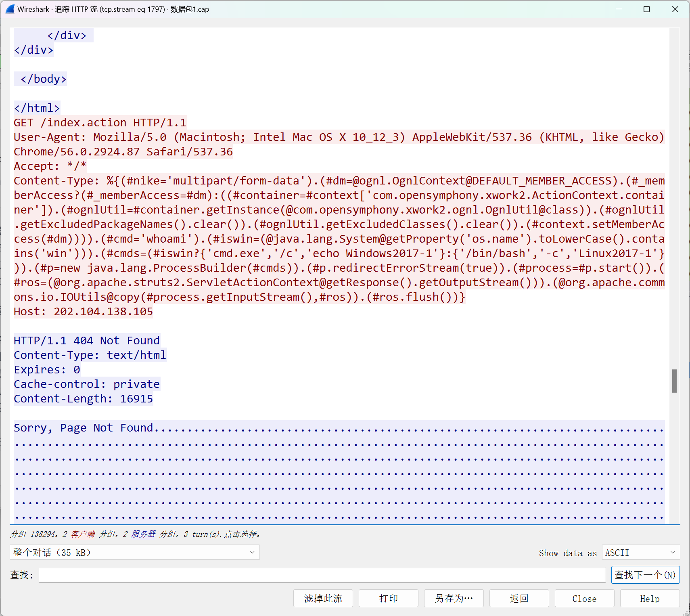The image size is (690, 616).
Task: Click the 'Content-Length: 16915' line
Action: 84,399
